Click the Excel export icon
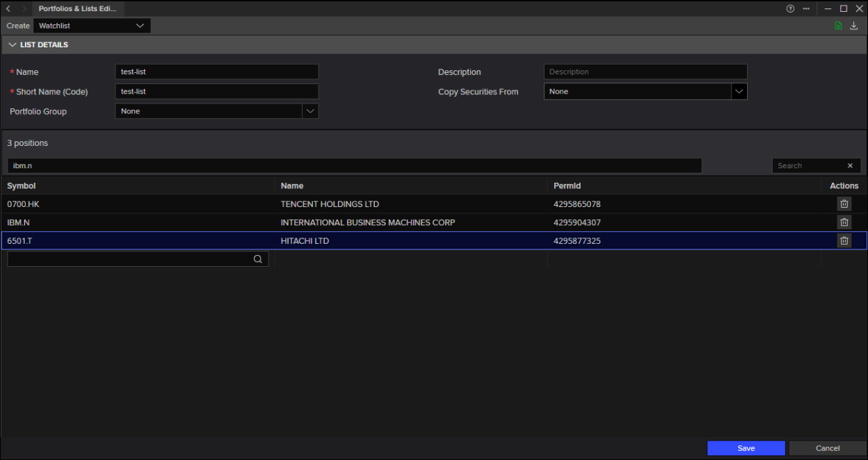The height and width of the screenshot is (460, 868). tap(838, 26)
